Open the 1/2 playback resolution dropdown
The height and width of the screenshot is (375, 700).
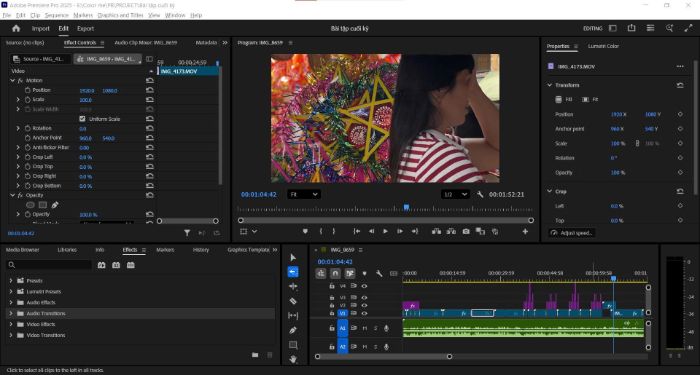click(455, 195)
